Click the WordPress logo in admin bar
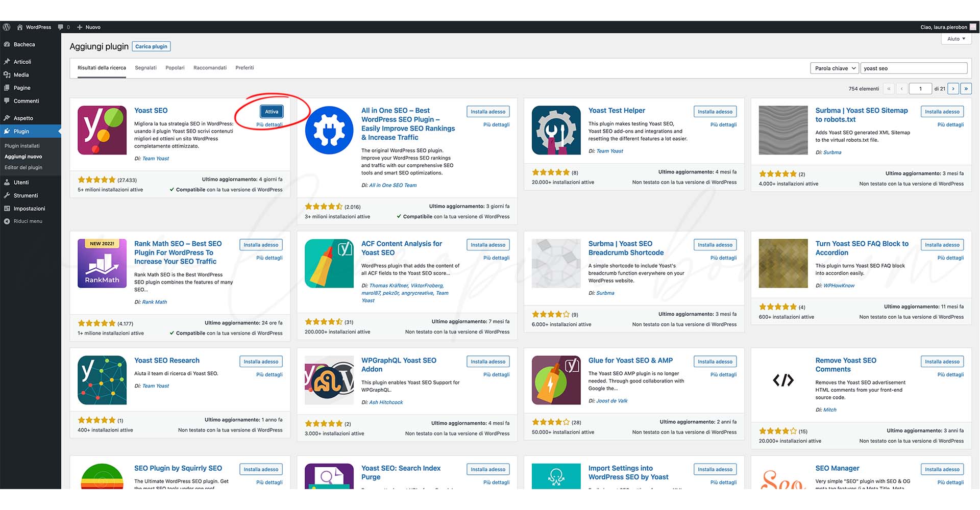 7,27
